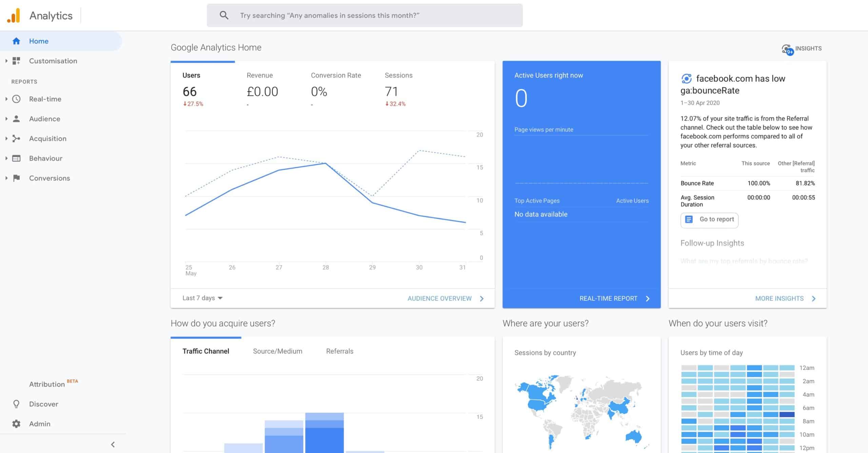Click the Acquisition arrows icon
Screen dimensions: 868x453
tap(16, 138)
